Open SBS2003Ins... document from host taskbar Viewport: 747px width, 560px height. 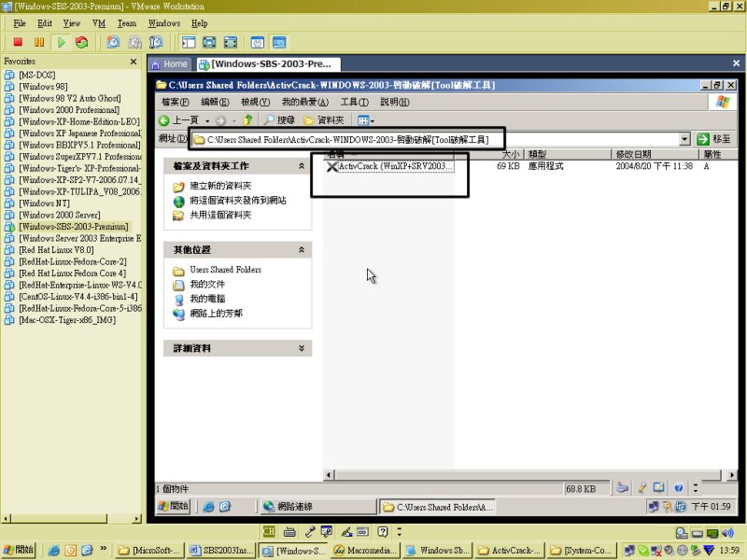[221, 551]
